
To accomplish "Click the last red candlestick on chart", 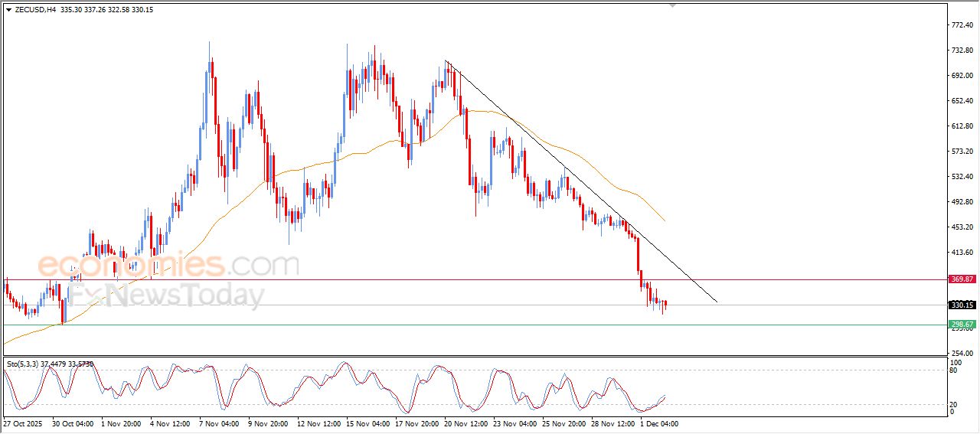I will click(666, 305).
